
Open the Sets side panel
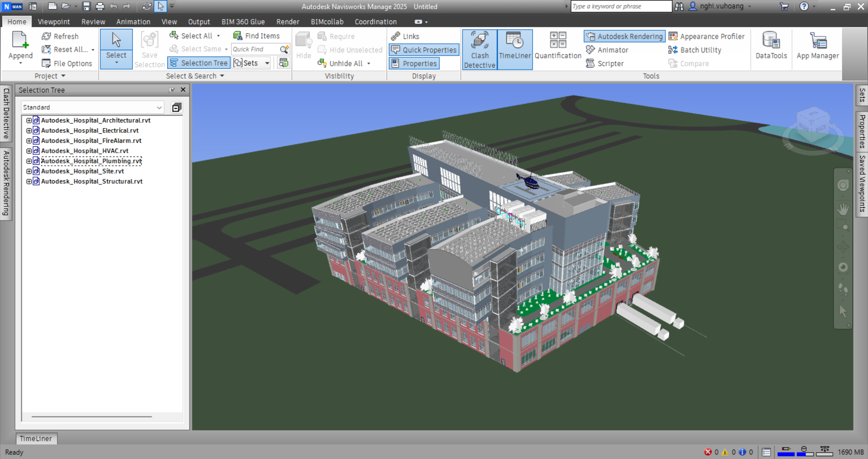pyautogui.click(x=862, y=95)
